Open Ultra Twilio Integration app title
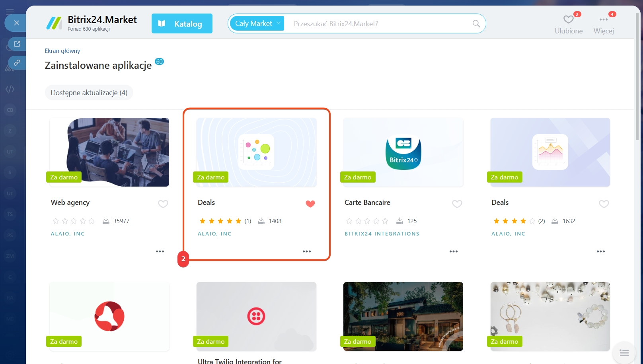 click(240, 361)
